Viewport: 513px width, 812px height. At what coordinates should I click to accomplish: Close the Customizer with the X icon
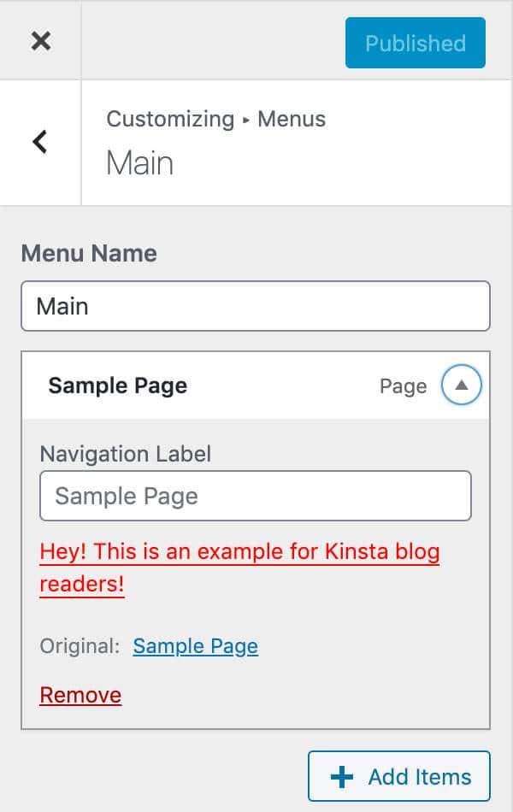40,40
